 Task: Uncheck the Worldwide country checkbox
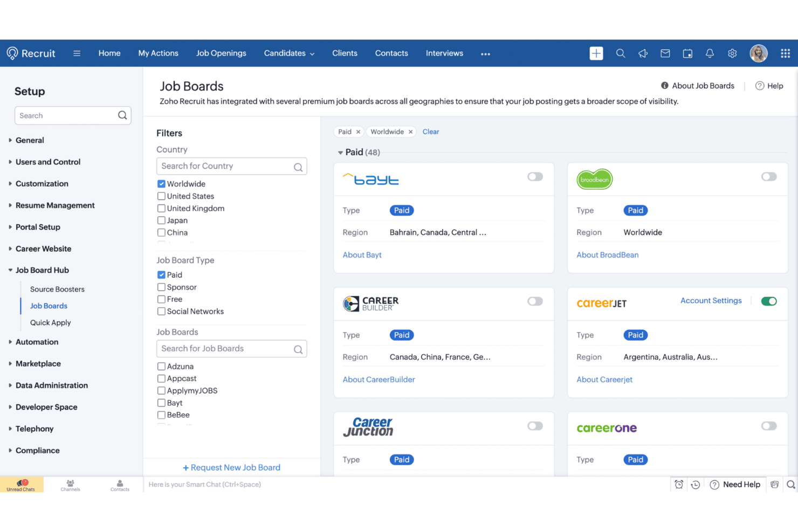point(161,184)
